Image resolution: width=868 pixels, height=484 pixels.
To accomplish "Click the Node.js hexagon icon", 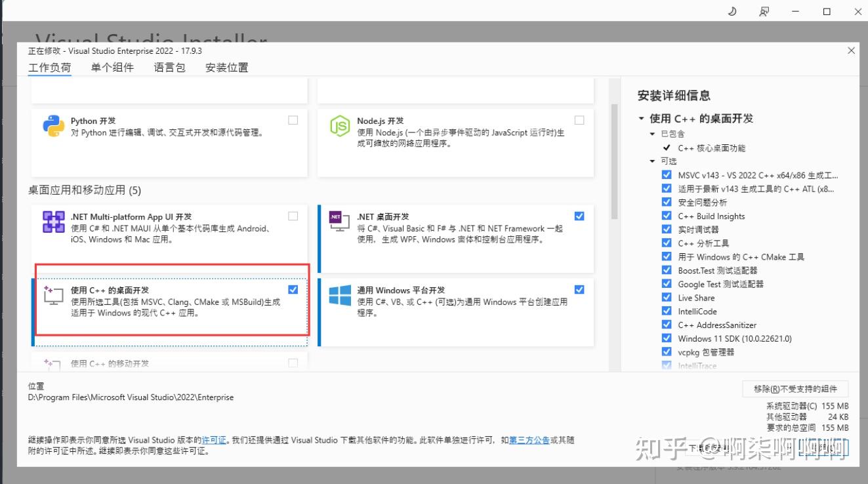I will click(339, 127).
